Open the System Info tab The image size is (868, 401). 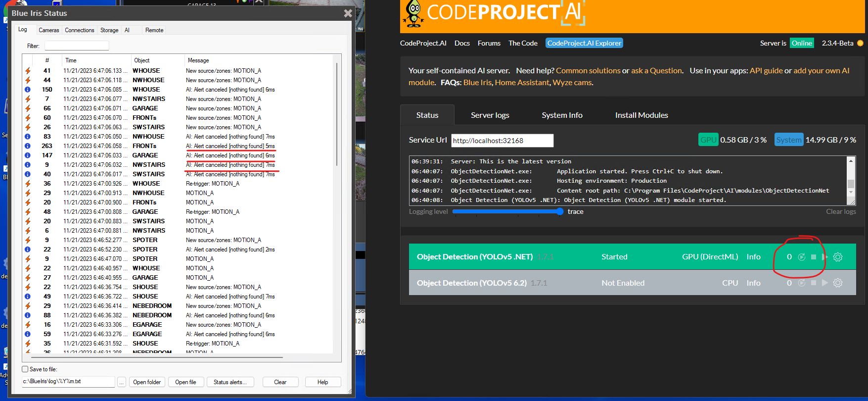click(562, 115)
